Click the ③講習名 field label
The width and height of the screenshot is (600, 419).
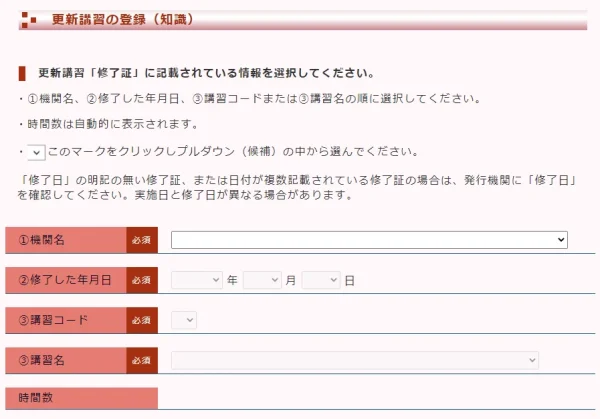click(x=66, y=359)
